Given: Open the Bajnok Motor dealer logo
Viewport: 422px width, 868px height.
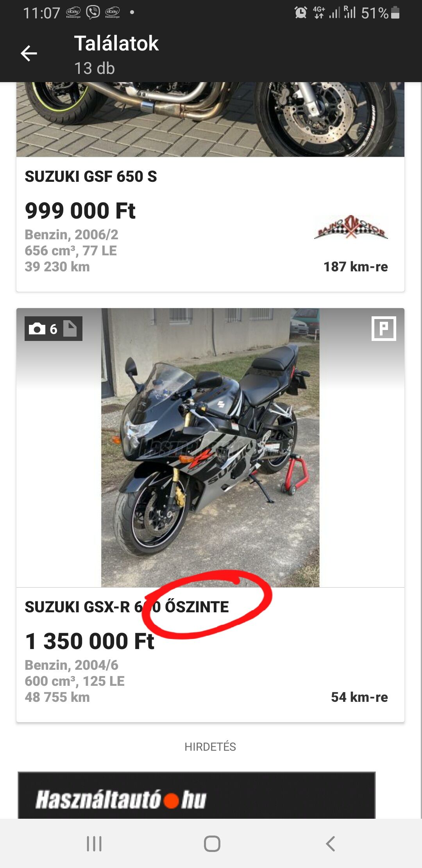Looking at the screenshot, I should [351, 227].
